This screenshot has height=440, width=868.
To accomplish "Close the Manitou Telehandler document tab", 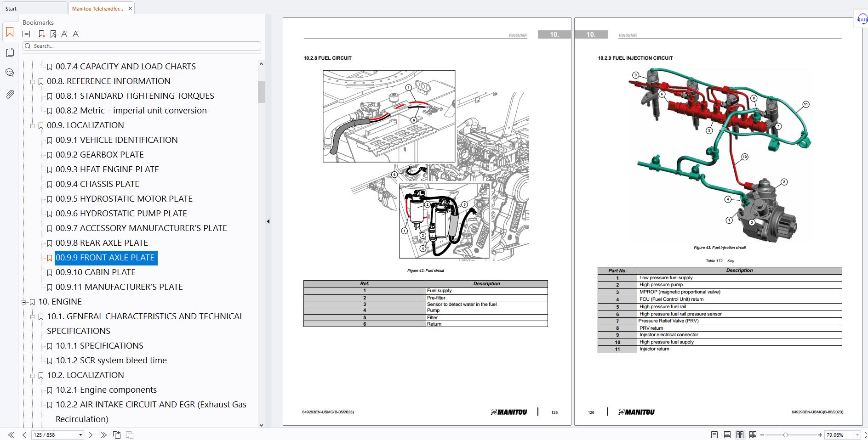I will (x=130, y=9).
